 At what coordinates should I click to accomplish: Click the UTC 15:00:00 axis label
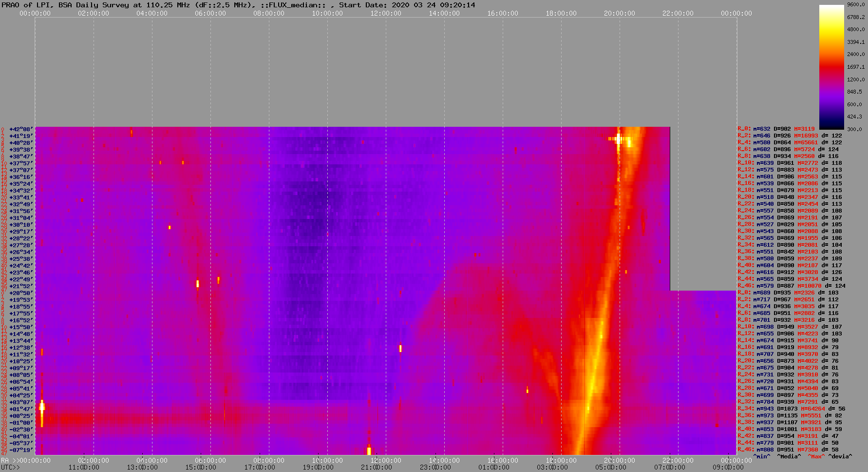pos(201,468)
